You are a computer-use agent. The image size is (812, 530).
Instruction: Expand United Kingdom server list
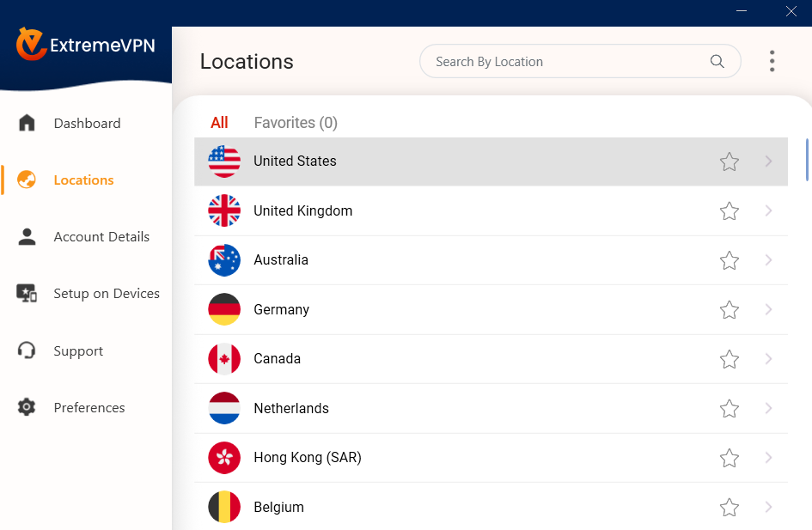768,210
